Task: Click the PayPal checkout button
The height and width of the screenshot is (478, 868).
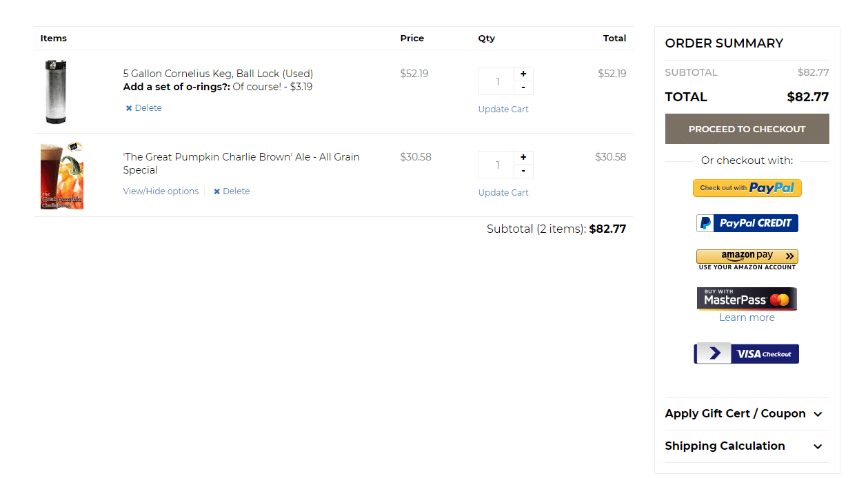Action: click(747, 188)
